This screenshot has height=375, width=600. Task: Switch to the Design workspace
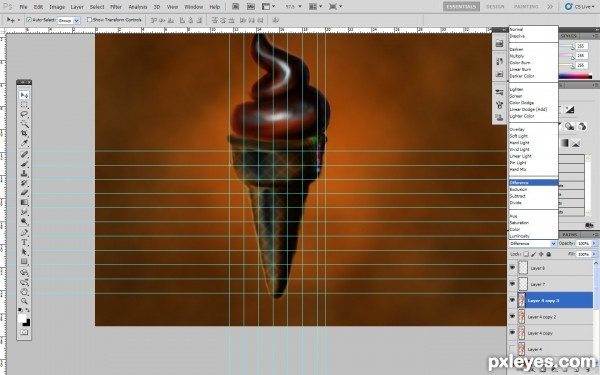[x=495, y=7]
